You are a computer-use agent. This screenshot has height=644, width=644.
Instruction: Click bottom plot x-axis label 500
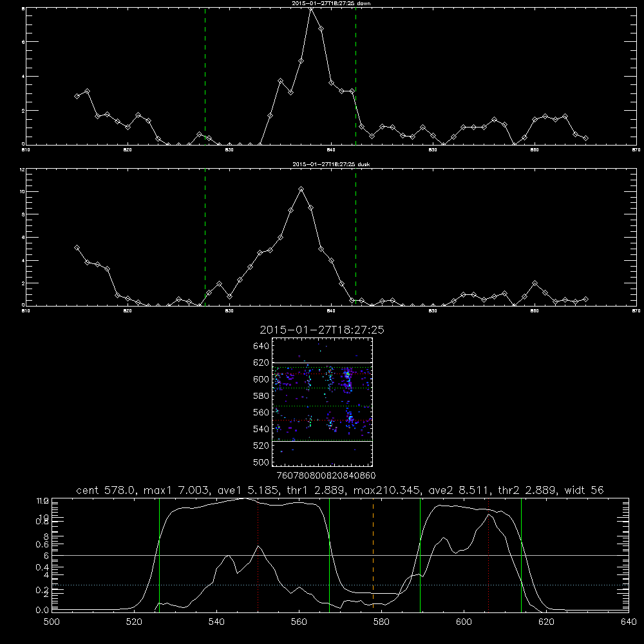pos(52,622)
